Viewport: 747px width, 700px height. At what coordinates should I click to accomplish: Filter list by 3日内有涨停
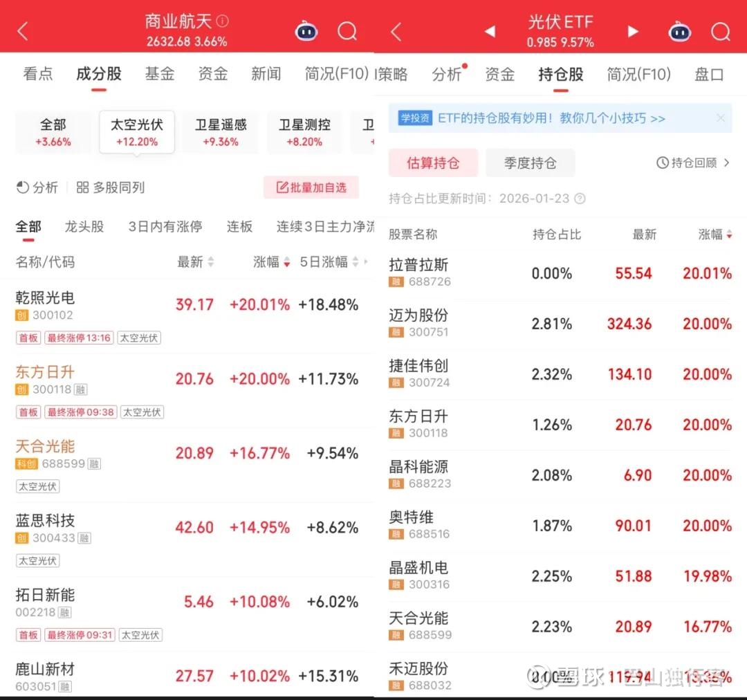(165, 226)
